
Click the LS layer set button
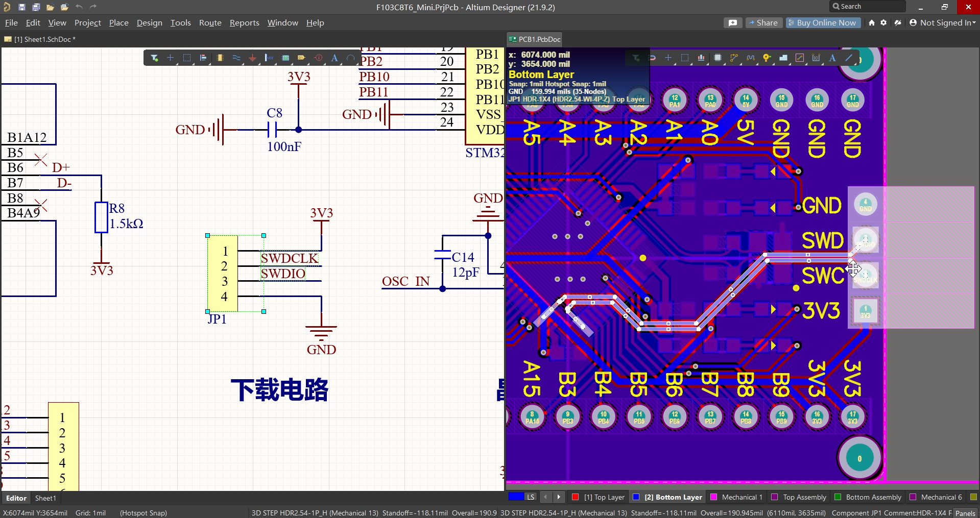point(531,497)
